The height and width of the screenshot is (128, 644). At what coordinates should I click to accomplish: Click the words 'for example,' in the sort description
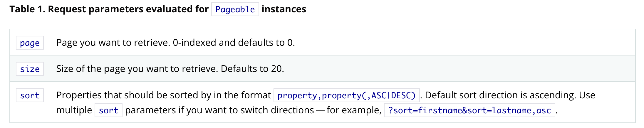[354, 110]
